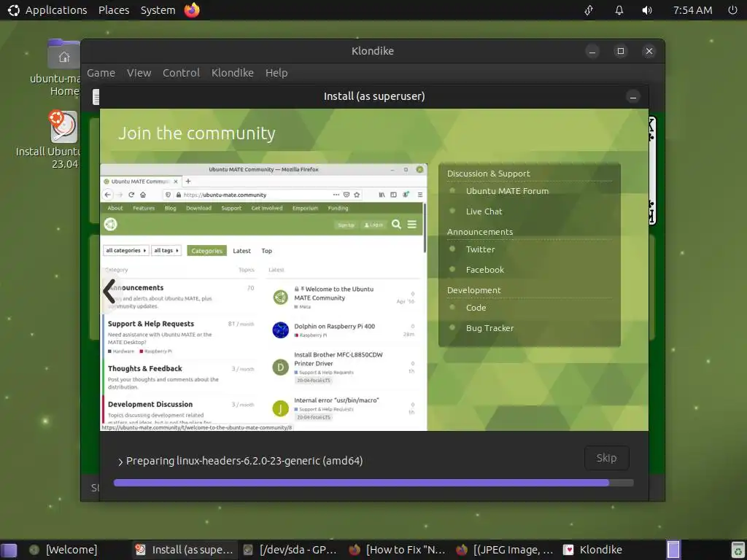747x560 pixels.
Task: Open the notifications bell icon
Action: pos(619,10)
